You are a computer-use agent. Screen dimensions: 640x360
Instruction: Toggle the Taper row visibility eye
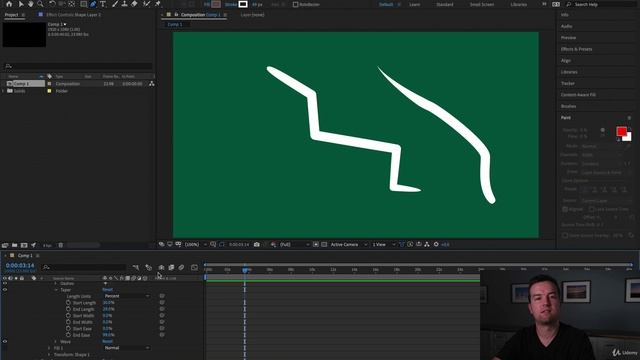pyautogui.click(x=5, y=290)
